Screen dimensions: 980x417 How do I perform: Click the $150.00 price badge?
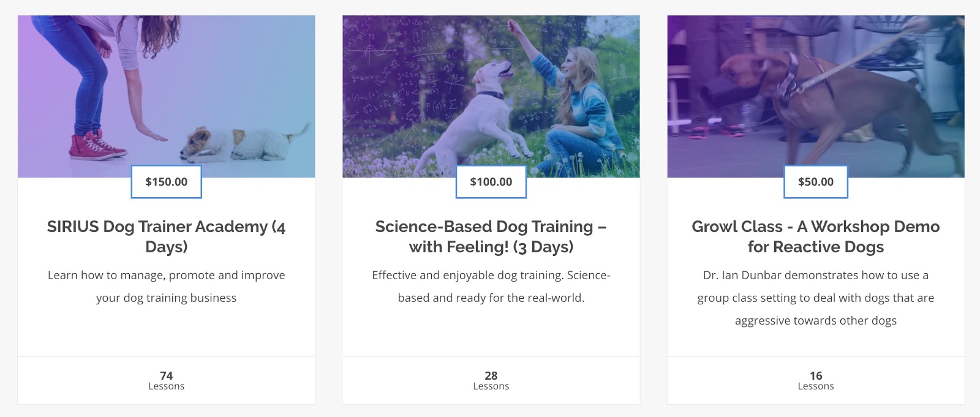(166, 182)
